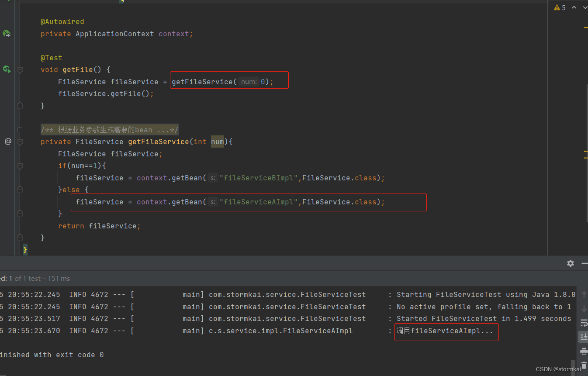
Task: Collapse the getFileService method fold marker
Action: (x=20, y=142)
